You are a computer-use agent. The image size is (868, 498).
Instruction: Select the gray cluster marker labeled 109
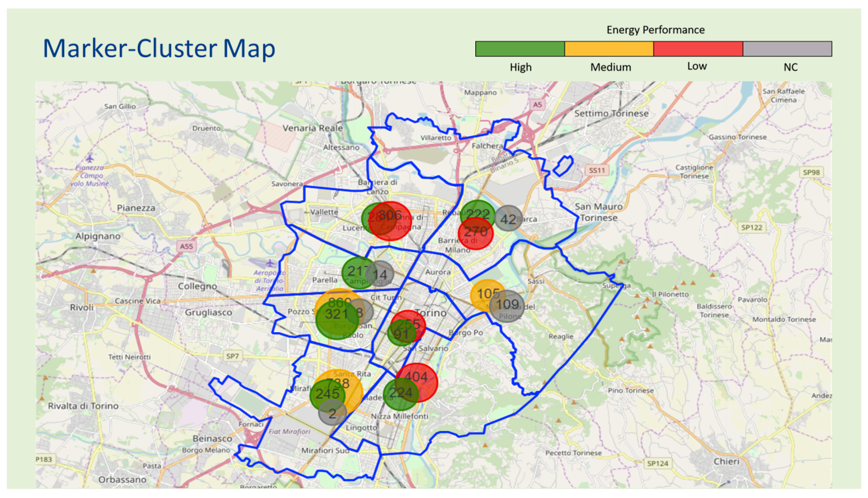click(507, 306)
